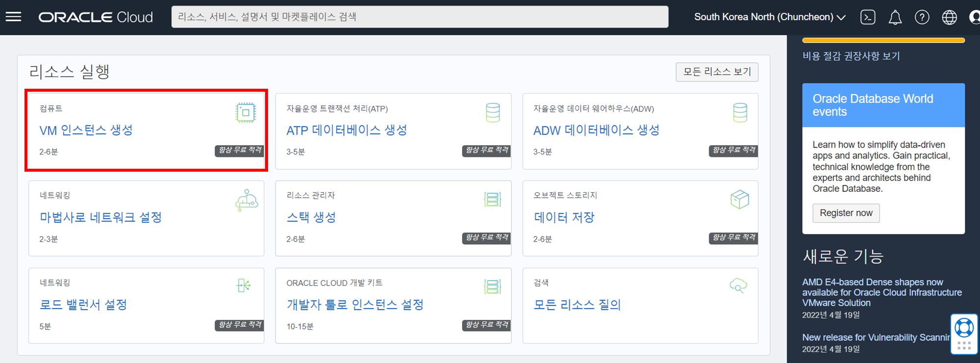Click the Oracle Cloud logo
Image resolution: width=980 pixels, height=363 pixels.
coord(96,17)
